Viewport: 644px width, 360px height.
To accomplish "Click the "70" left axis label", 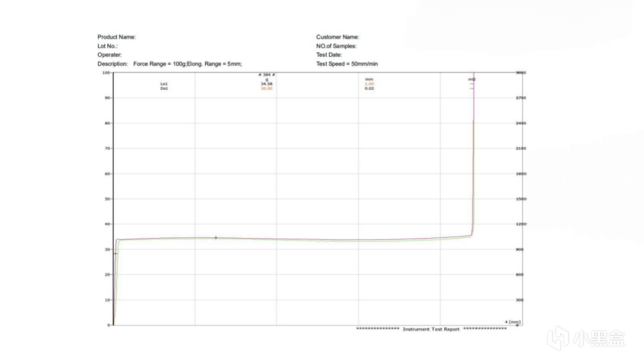I will 107,149.
